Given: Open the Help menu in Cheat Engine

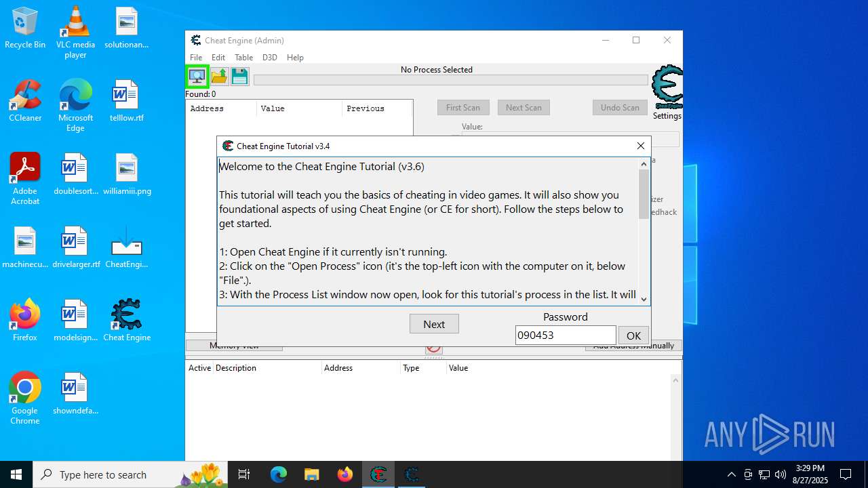Looking at the screenshot, I should click(295, 58).
